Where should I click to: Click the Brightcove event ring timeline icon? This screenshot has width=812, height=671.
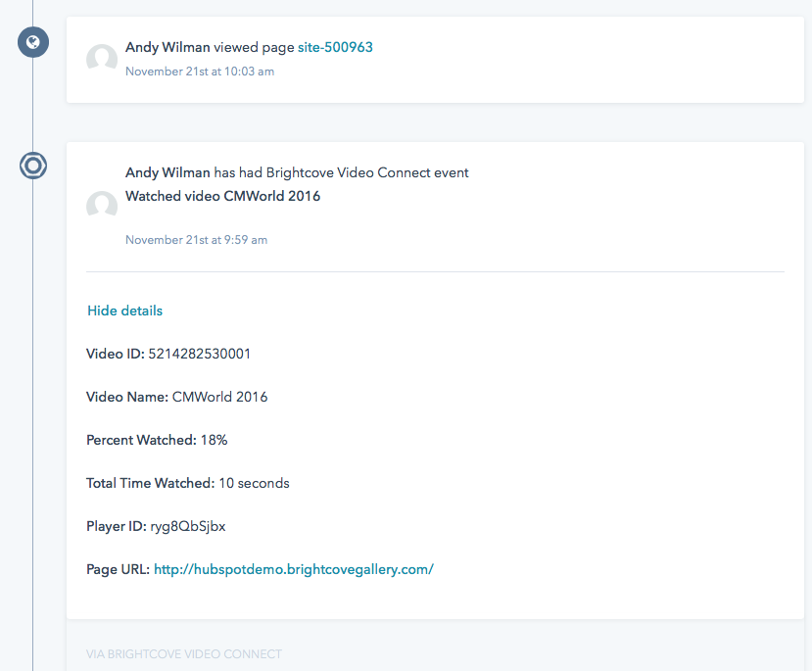pyautogui.click(x=33, y=166)
